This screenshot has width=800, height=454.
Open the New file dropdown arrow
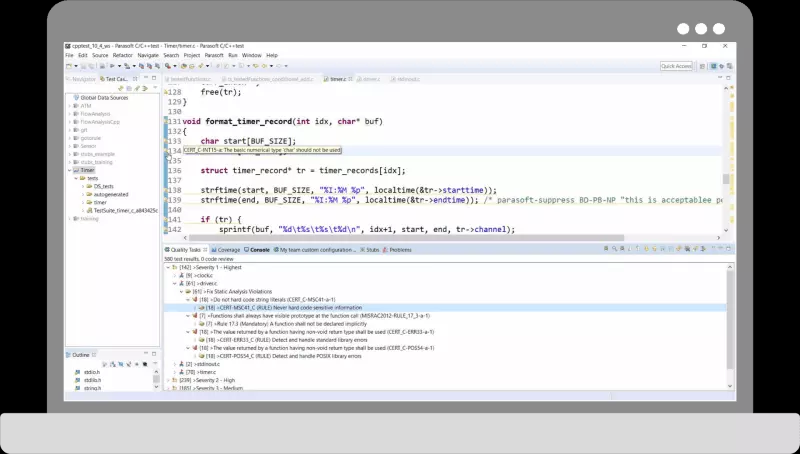pos(76,66)
